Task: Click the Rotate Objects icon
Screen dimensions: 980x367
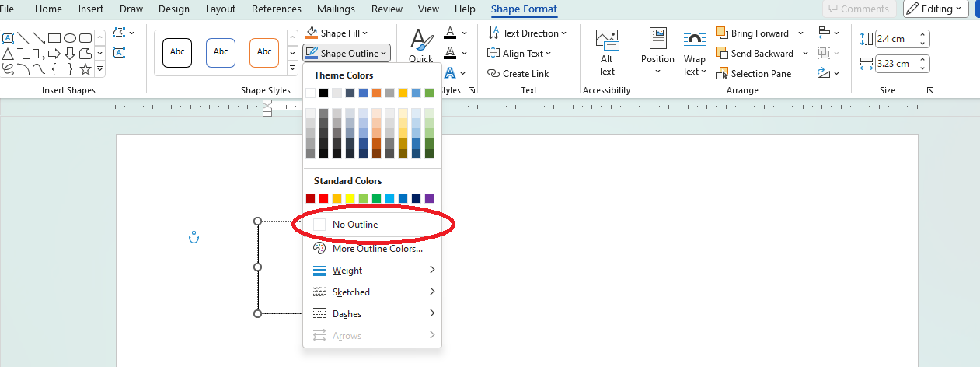Action: click(x=824, y=73)
